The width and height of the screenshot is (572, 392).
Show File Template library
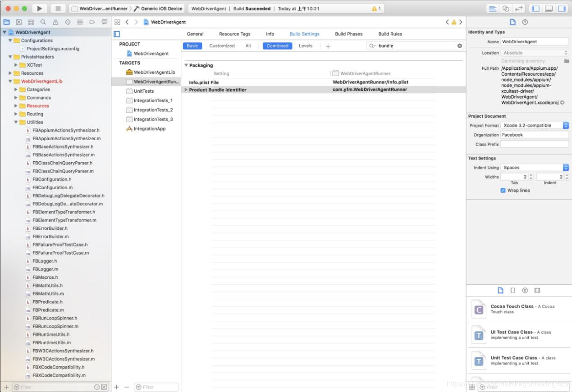pos(500,291)
